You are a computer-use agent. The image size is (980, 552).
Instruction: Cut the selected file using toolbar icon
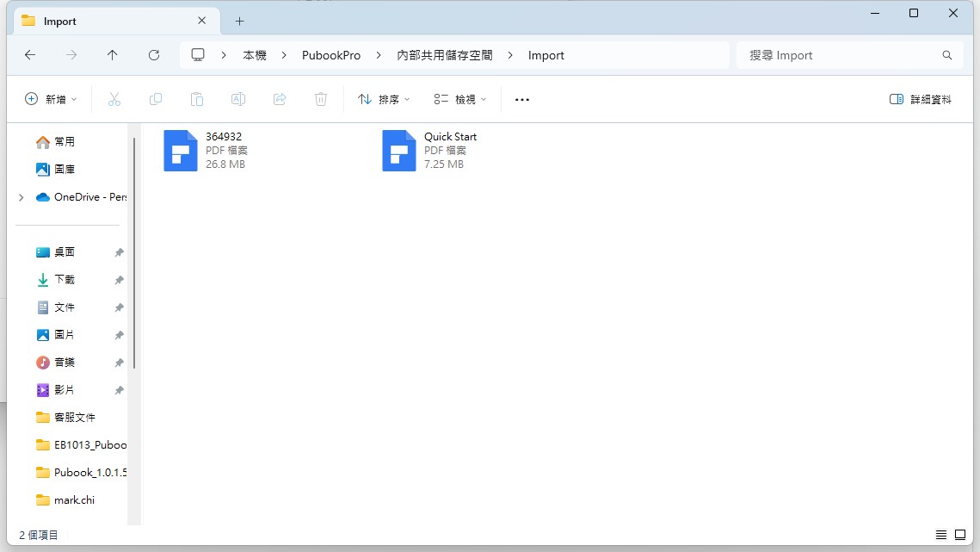point(114,99)
